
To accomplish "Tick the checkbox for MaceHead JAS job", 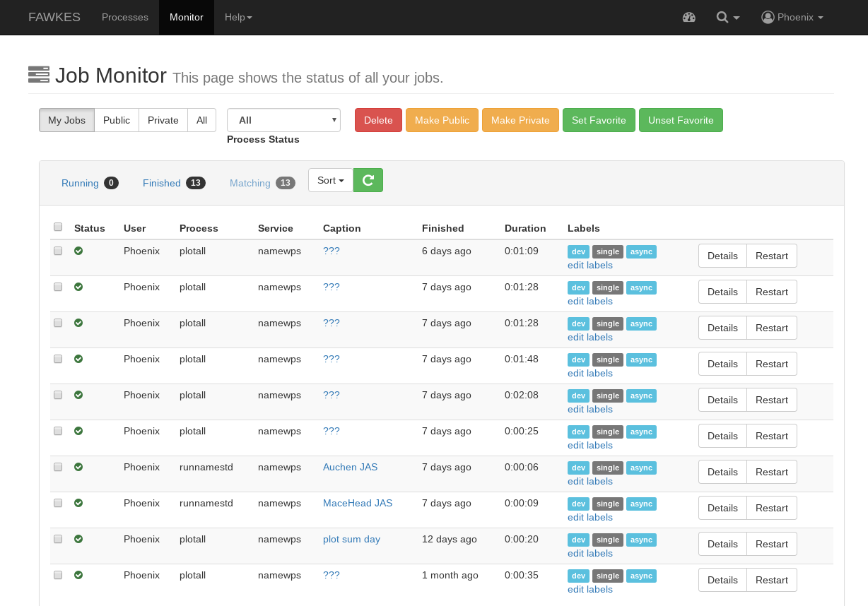I will (58, 504).
